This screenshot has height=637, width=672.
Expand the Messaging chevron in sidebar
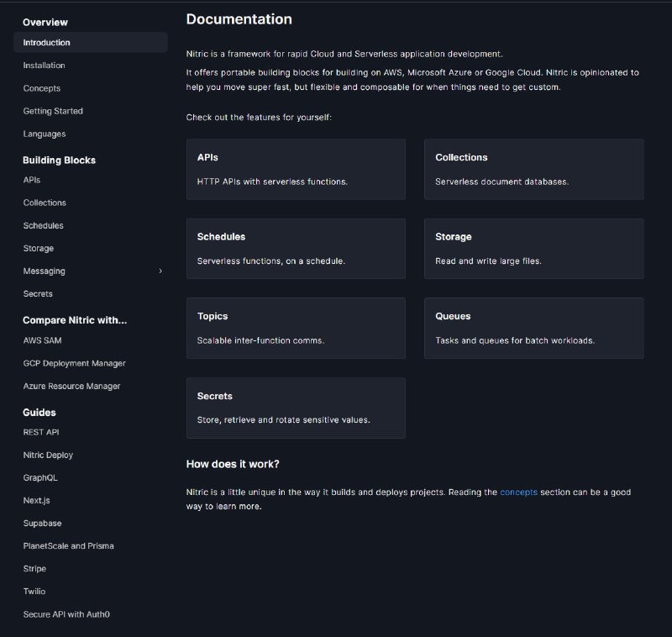click(x=160, y=271)
